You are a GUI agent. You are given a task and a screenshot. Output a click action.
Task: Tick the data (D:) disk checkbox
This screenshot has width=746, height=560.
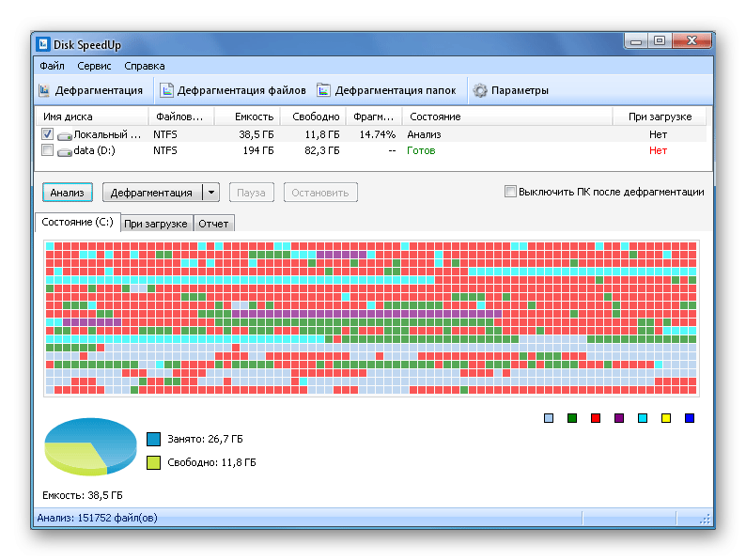[47, 150]
